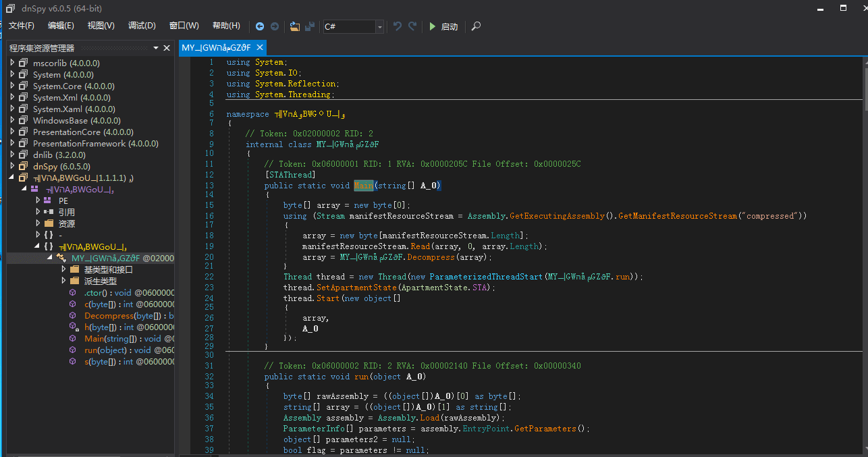Click the 启动 start button label
868x457 pixels.
coord(449,27)
